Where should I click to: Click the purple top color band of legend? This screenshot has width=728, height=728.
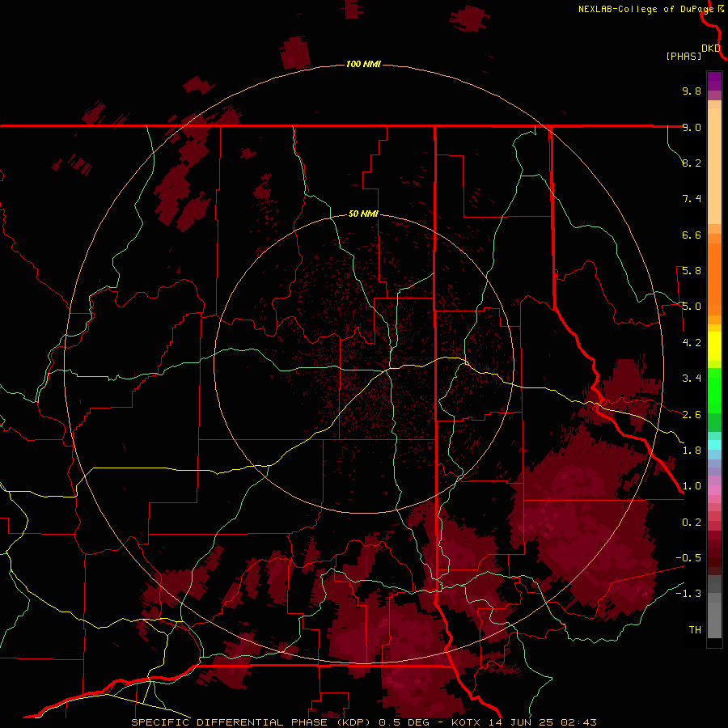click(x=714, y=81)
